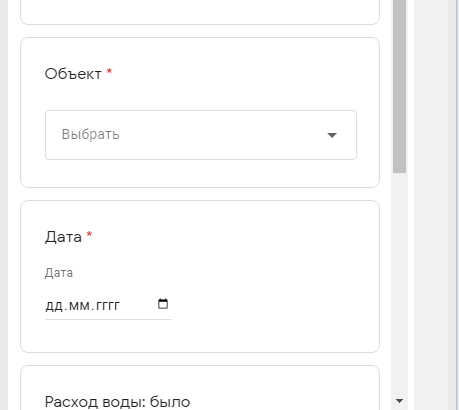
Task: Click the scrollbar down arrow
Action: tap(399, 401)
